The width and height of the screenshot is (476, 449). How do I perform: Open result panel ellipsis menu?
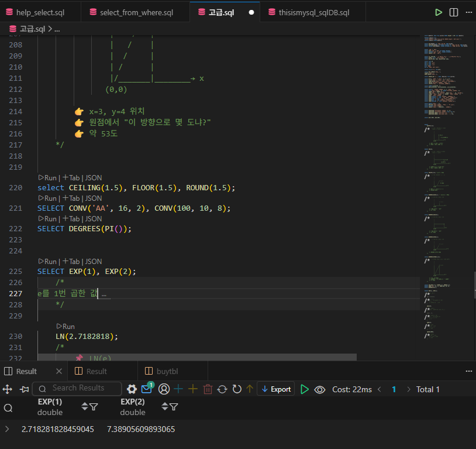[x=469, y=371]
